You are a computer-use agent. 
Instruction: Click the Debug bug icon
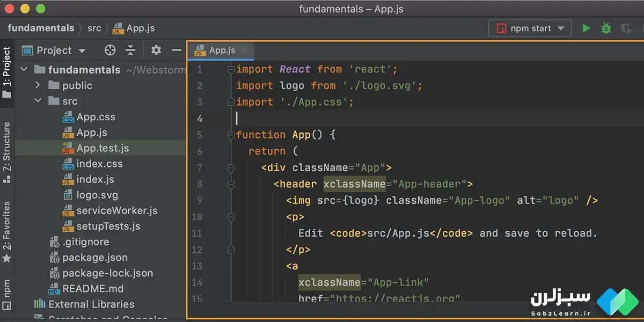[606, 28]
